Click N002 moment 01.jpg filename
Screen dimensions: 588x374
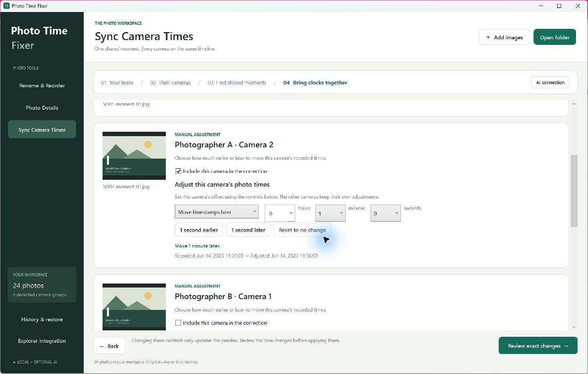[x=126, y=187]
